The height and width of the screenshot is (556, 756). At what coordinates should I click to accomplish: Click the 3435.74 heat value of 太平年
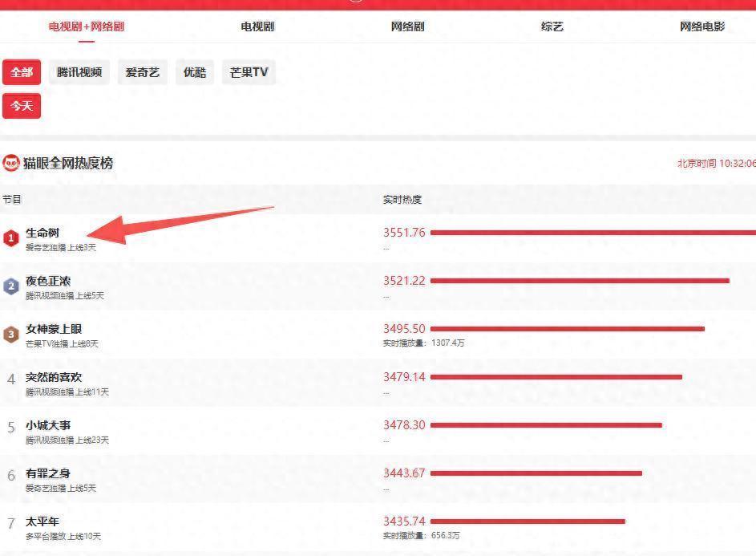404,522
